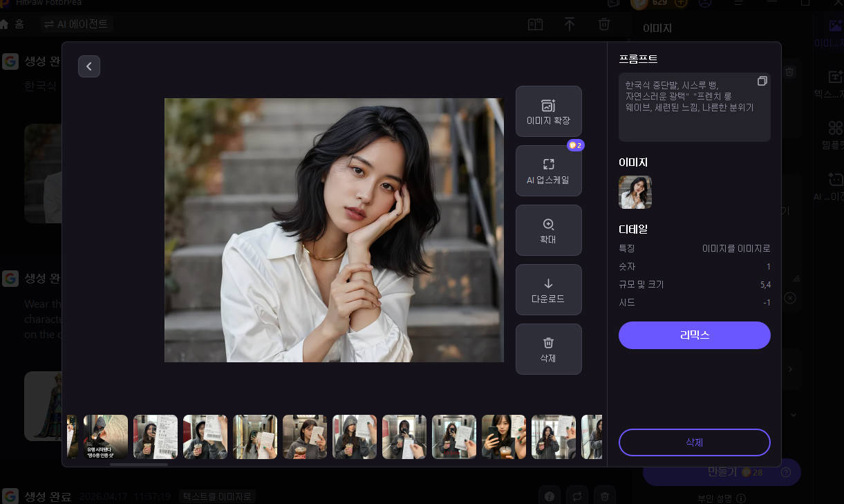Open the regenerate icon on the 생성 완료 row

(x=577, y=496)
